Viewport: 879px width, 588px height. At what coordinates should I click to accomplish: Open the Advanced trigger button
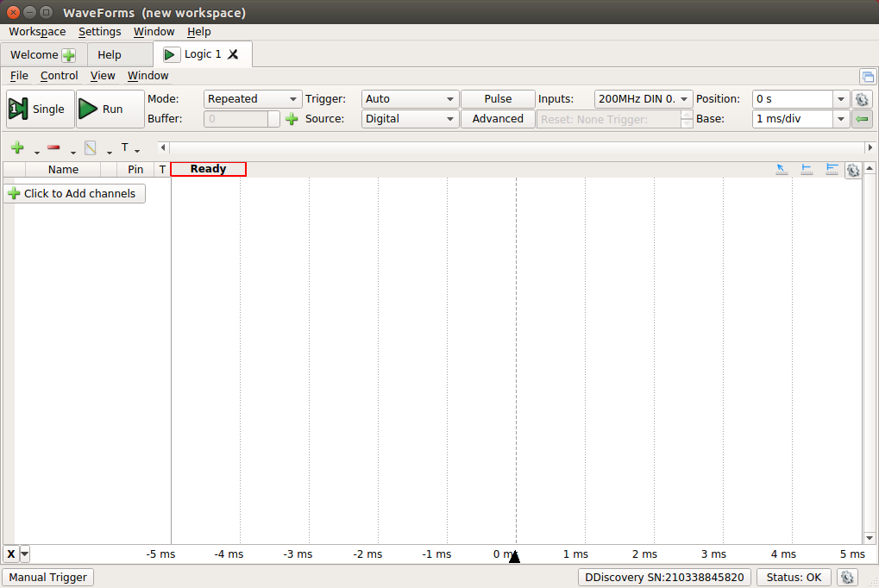coord(498,119)
